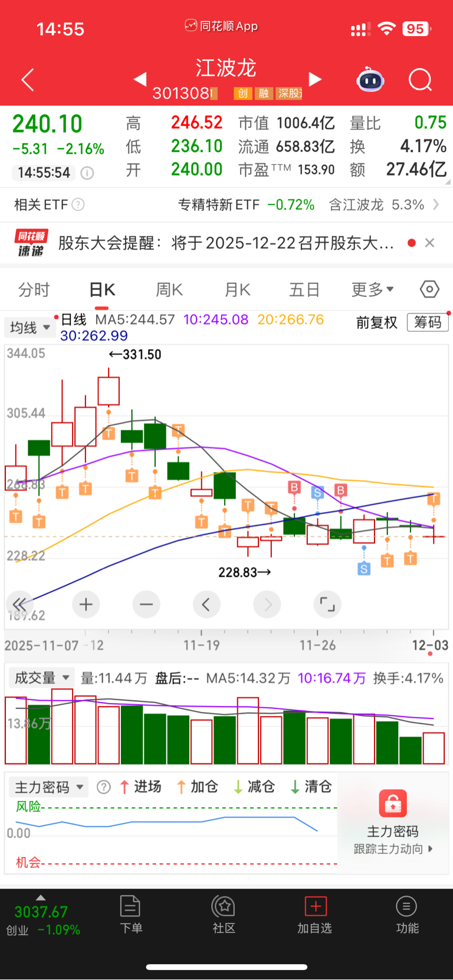
Task: Open the 筹码 chip distribution button
Action: 428,322
